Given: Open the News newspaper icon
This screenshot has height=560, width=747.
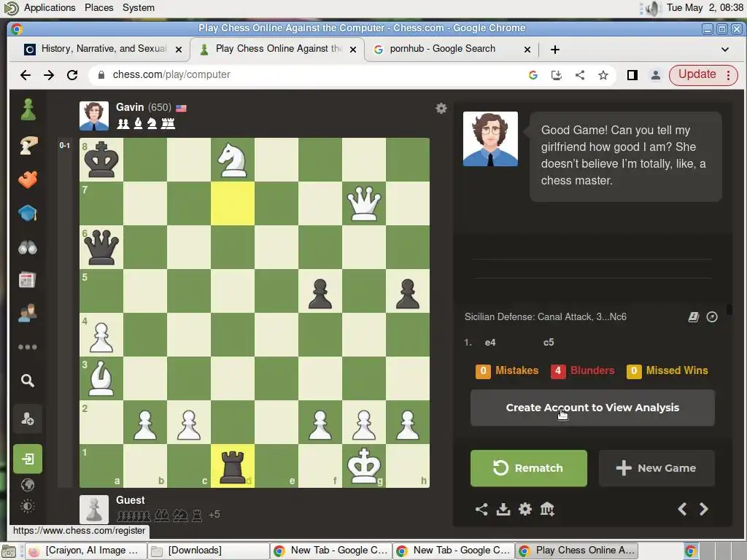Looking at the screenshot, I should coord(27,280).
